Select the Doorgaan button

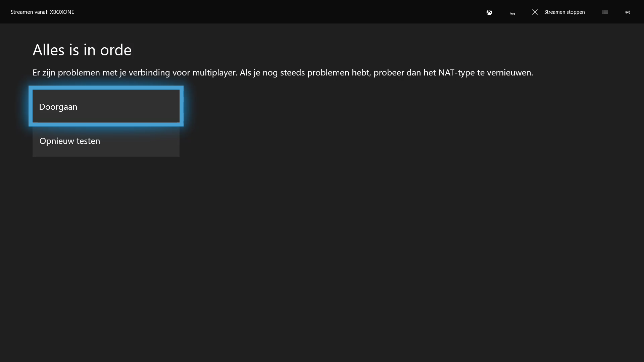pos(106,106)
